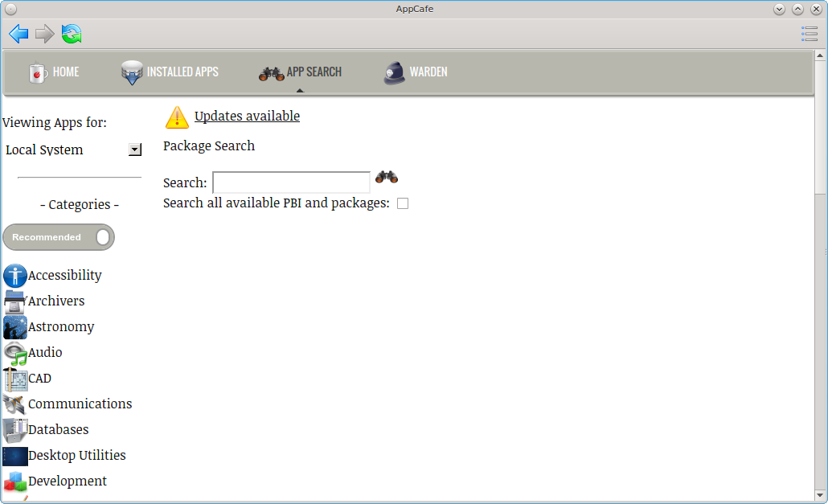The width and height of the screenshot is (828, 504).
Task: Click the CAD category icon
Action: (14, 379)
